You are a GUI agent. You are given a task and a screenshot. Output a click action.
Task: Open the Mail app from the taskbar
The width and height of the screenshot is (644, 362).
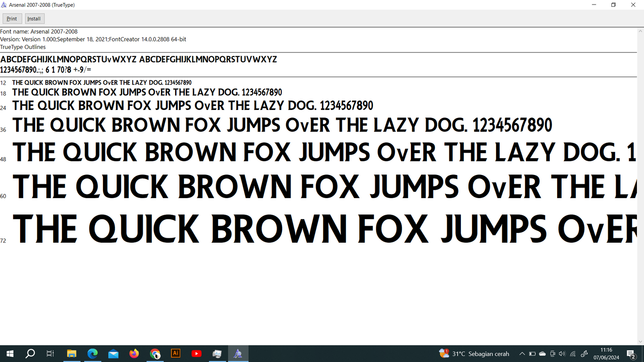coord(113,353)
